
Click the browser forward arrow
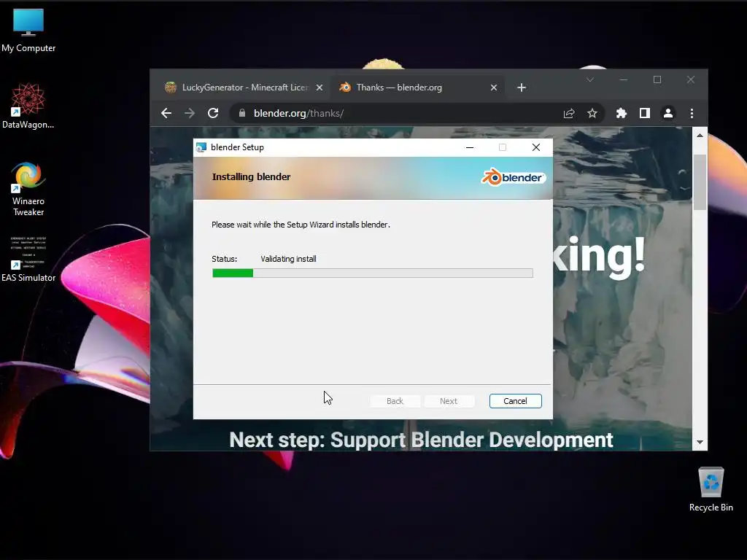point(190,113)
